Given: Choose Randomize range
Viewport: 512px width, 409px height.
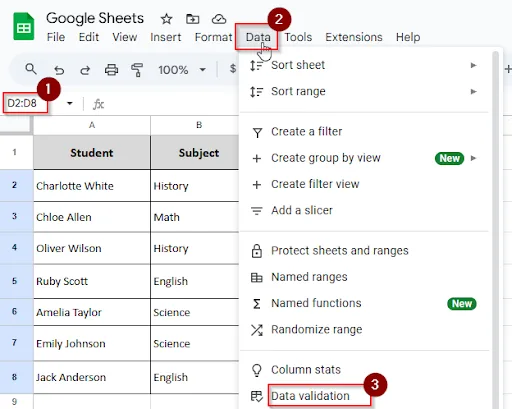Looking at the screenshot, I should tap(364, 330).
